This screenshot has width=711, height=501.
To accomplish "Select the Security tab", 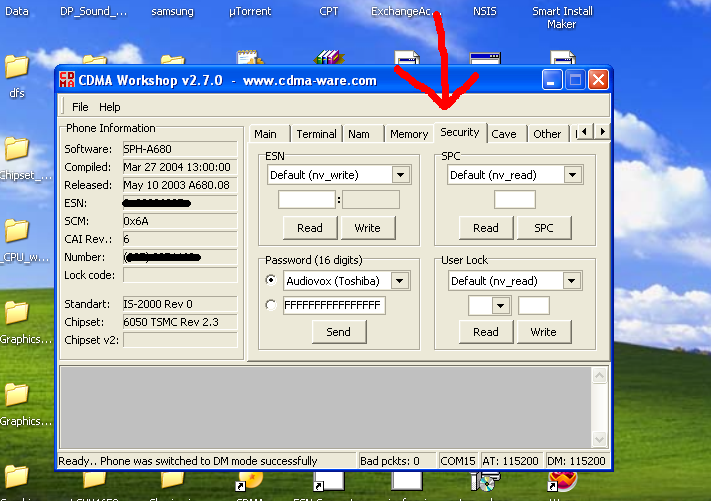I will click(x=460, y=132).
